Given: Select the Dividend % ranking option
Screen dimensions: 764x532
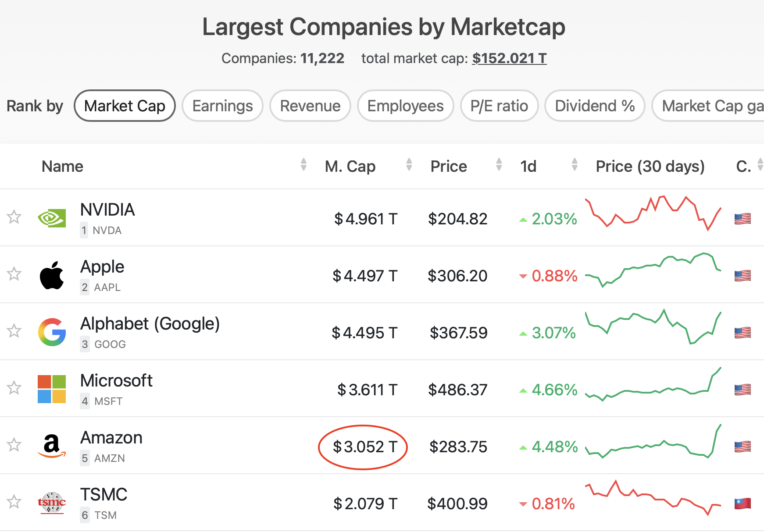Looking at the screenshot, I should pyautogui.click(x=595, y=106).
